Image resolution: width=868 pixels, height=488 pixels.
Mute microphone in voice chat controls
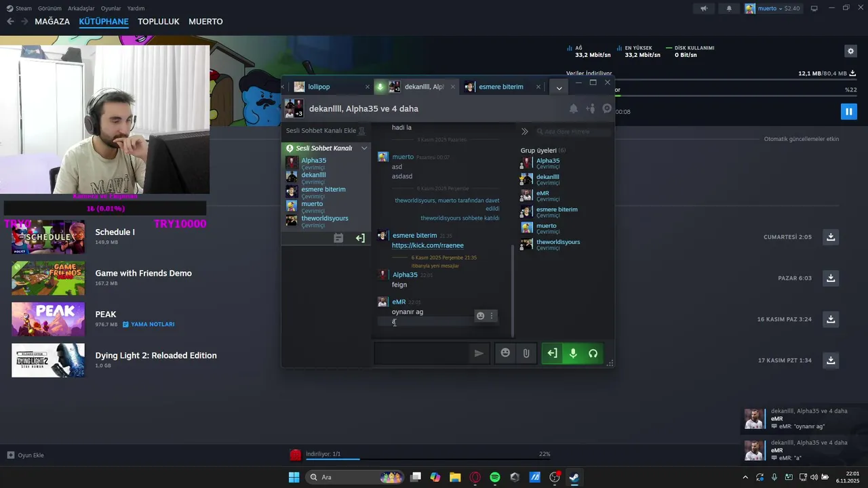coord(573,353)
